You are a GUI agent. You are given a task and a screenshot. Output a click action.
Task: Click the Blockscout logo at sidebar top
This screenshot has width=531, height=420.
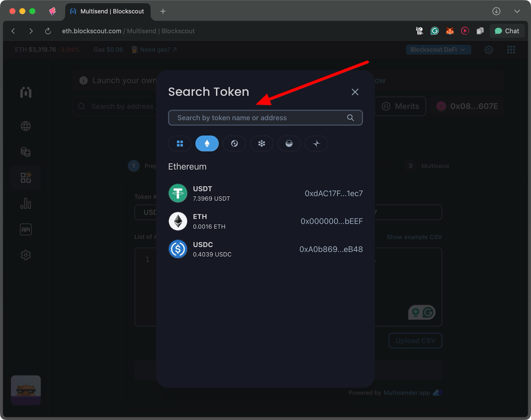point(26,93)
